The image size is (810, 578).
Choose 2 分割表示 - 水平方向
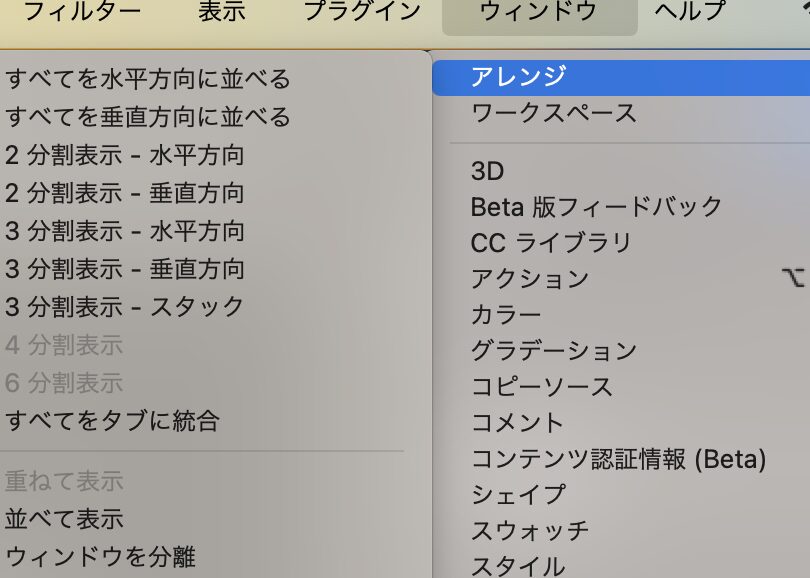pyautogui.click(x=125, y=155)
